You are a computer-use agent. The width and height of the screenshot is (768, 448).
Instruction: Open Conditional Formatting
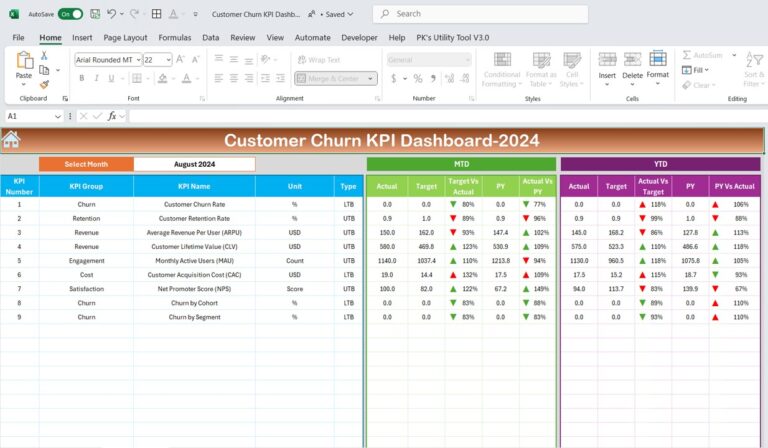pos(502,70)
